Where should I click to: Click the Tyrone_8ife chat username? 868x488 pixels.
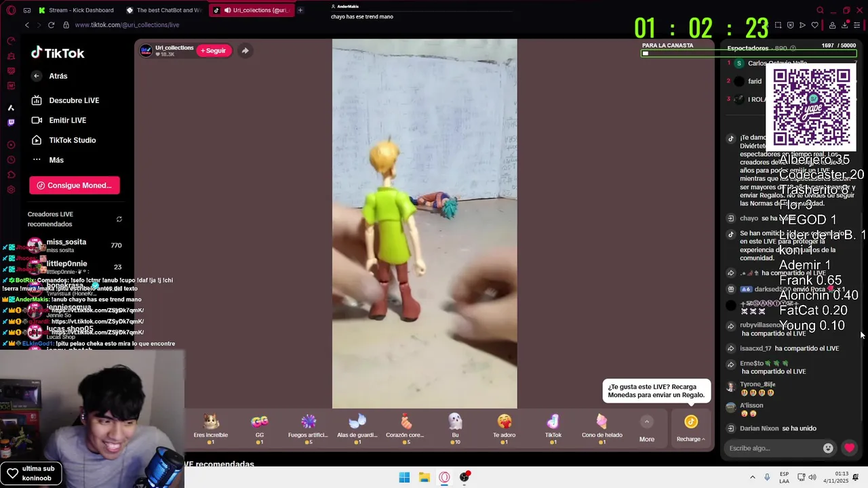pos(757,384)
